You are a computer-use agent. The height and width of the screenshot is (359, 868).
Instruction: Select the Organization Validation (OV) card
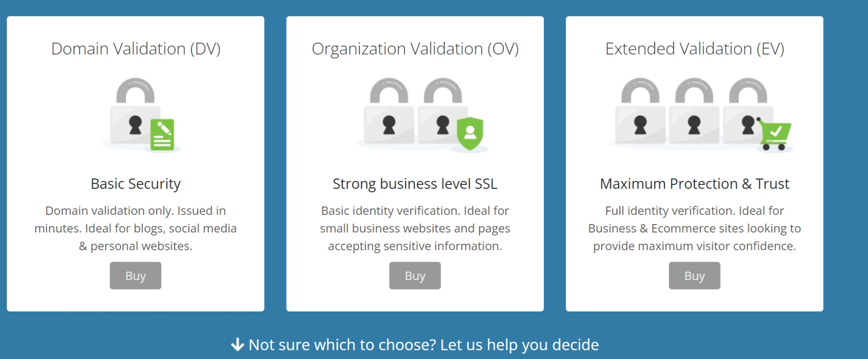tap(415, 163)
